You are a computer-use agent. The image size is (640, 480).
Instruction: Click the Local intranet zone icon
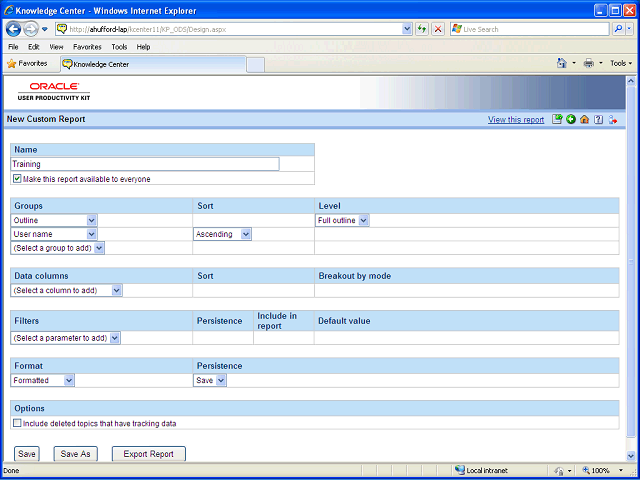460,470
